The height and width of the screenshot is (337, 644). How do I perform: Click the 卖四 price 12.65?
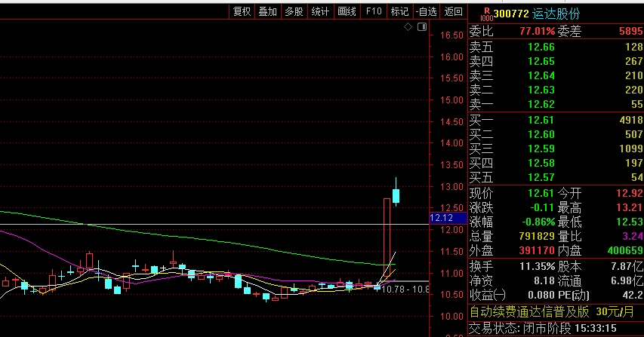pyautogui.click(x=541, y=62)
